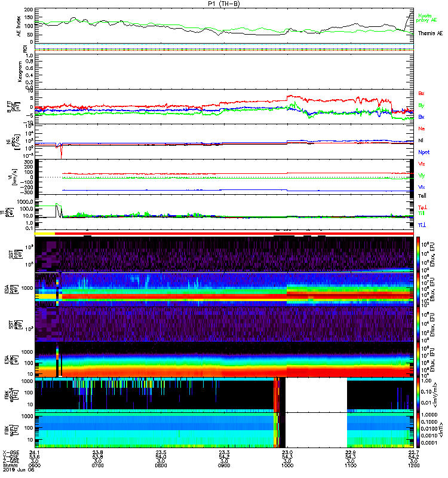Image resolution: width=448 pixels, height=478 pixels.
Task: Click the Eflux color bar beside ESA ion spectrogram
Action: [x=418, y=289]
